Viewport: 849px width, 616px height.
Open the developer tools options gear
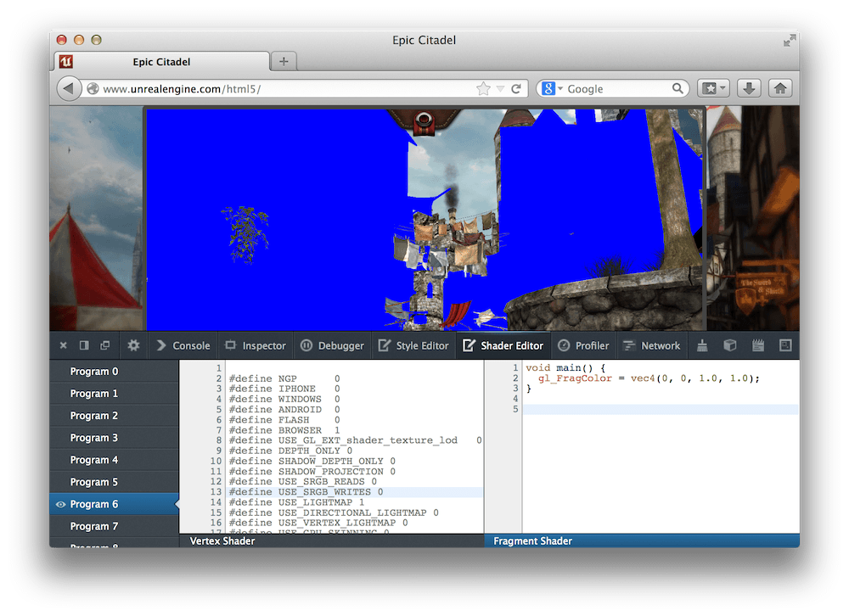click(133, 345)
